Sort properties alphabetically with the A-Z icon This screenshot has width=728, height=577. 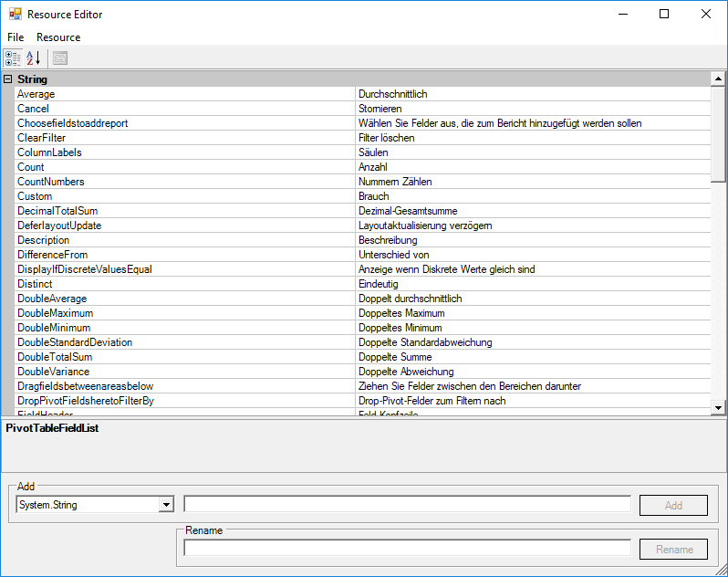(x=33, y=58)
